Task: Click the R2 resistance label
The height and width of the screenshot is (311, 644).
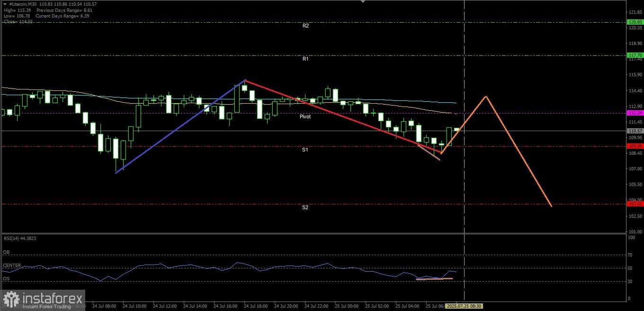Action: (x=305, y=26)
